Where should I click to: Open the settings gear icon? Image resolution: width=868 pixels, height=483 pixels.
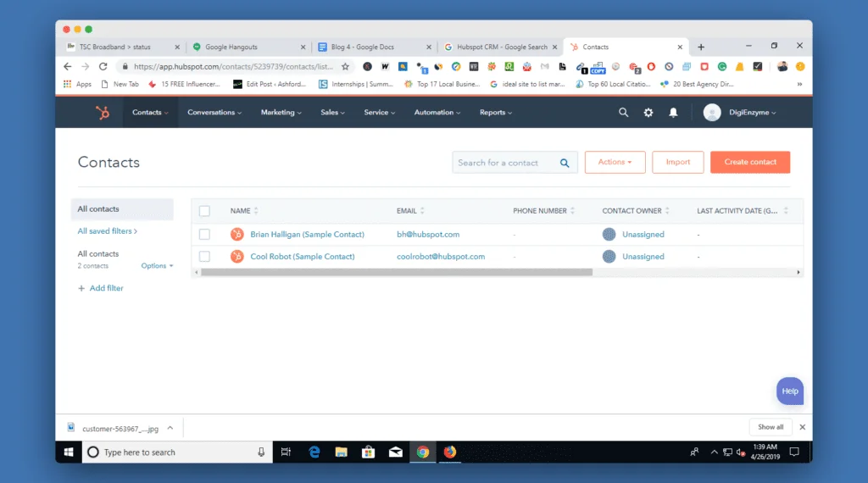coord(648,113)
